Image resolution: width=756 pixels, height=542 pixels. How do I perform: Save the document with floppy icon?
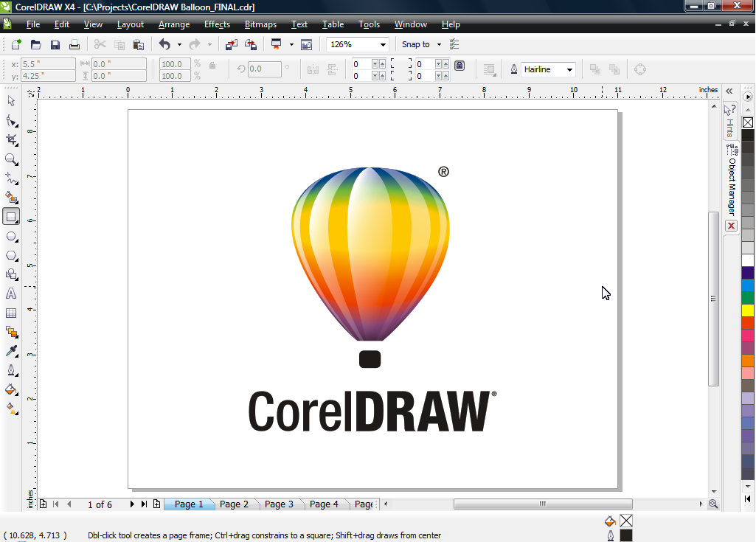tap(55, 44)
